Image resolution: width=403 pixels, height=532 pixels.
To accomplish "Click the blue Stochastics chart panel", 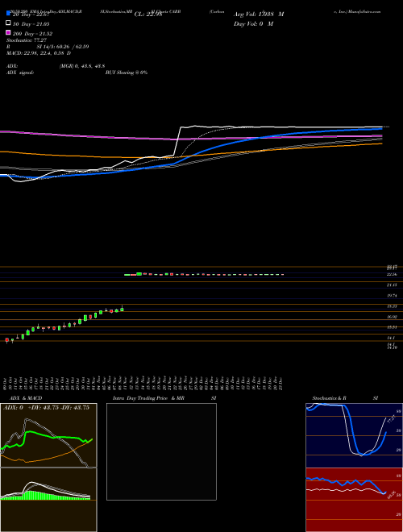I will pyautogui.click(x=354, y=435).
